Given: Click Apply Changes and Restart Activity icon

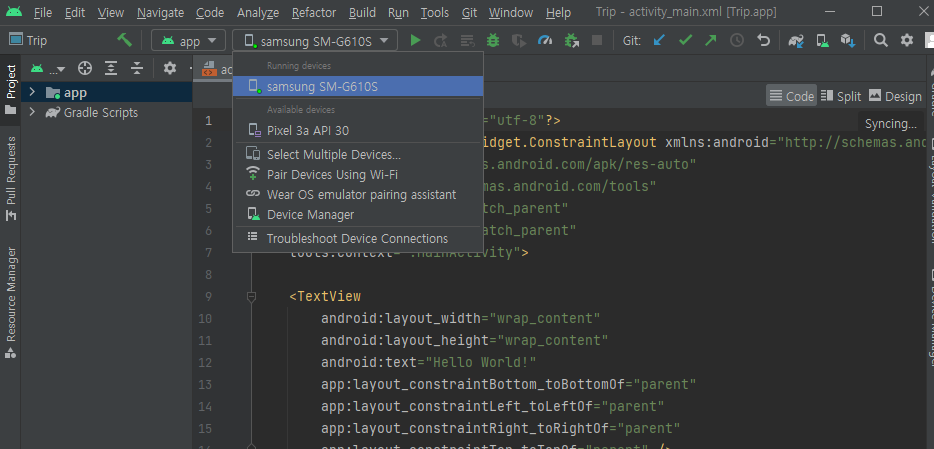Looking at the screenshot, I should (441, 40).
